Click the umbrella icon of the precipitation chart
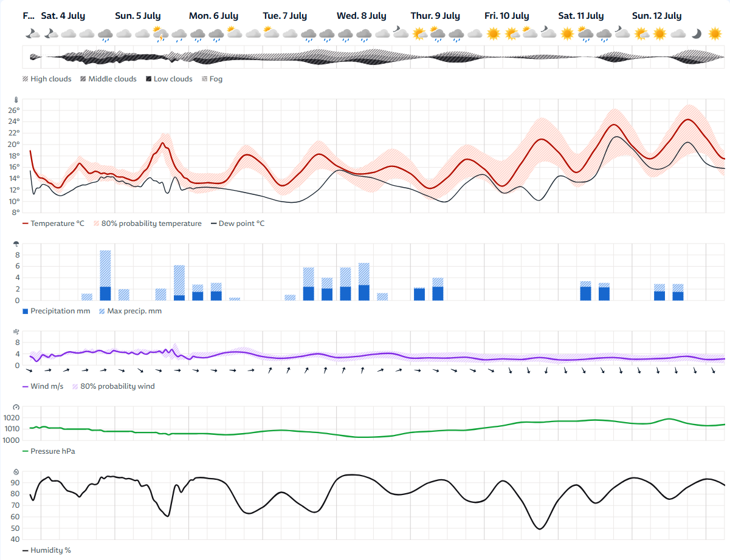 coord(16,244)
